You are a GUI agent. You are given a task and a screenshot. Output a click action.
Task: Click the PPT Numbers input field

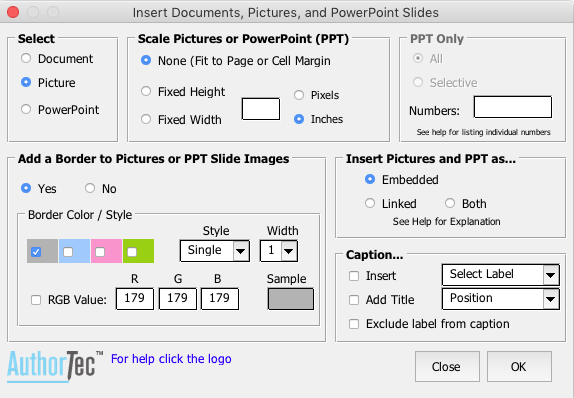tap(512, 107)
